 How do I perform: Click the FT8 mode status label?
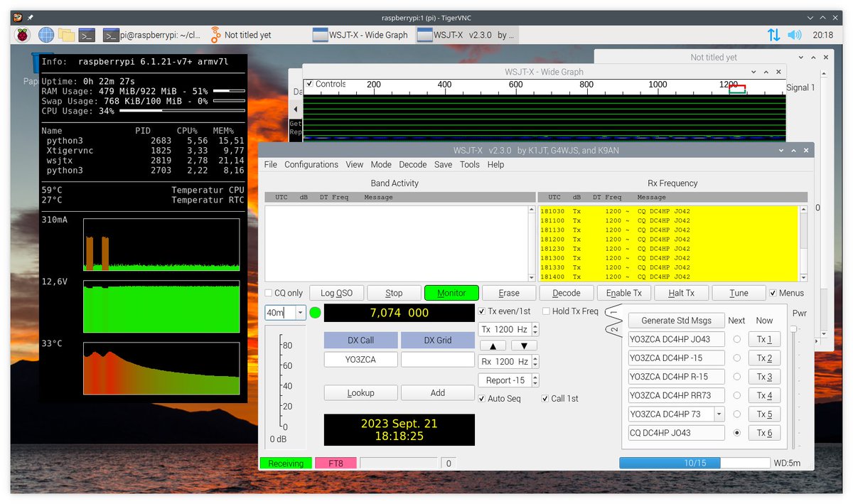(336, 463)
